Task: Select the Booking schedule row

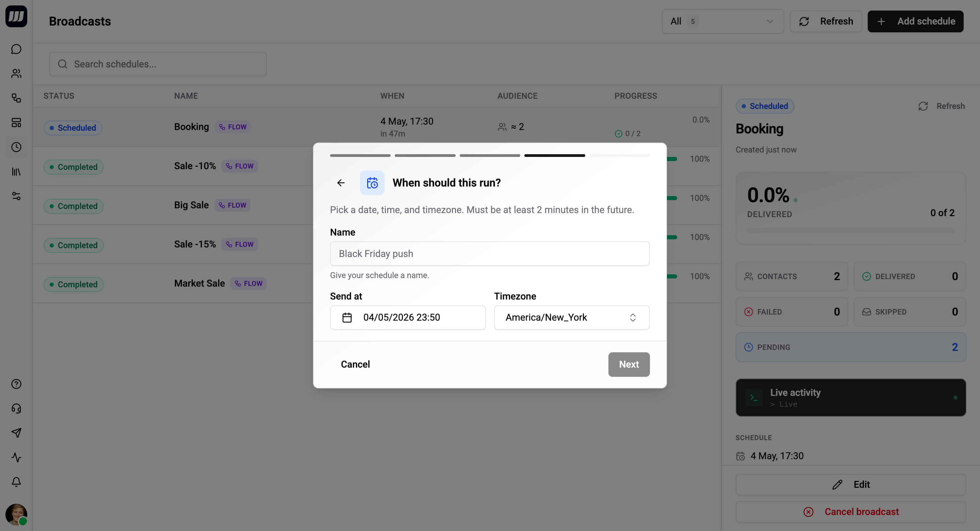Action: tap(377, 127)
